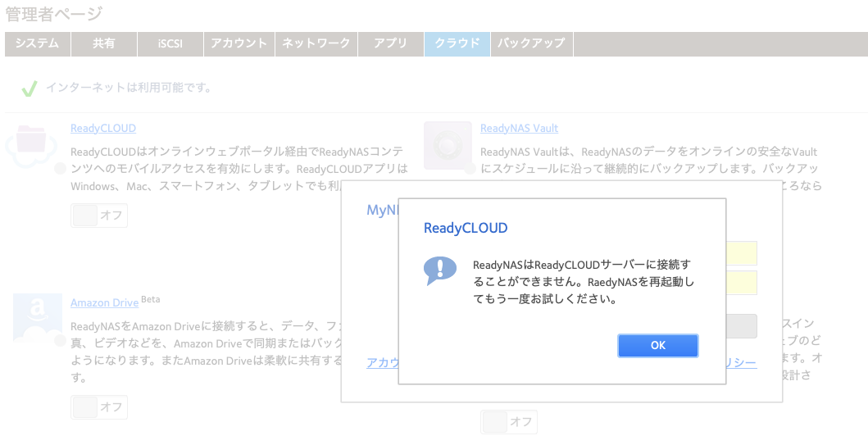Click the Amazon Drive logo icon
The height and width of the screenshot is (445, 868).
pyautogui.click(x=38, y=318)
